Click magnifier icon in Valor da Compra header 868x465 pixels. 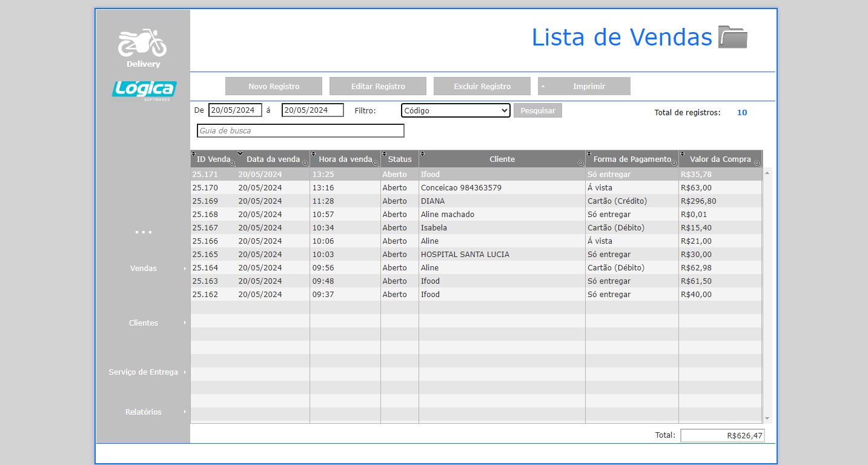(x=757, y=163)
